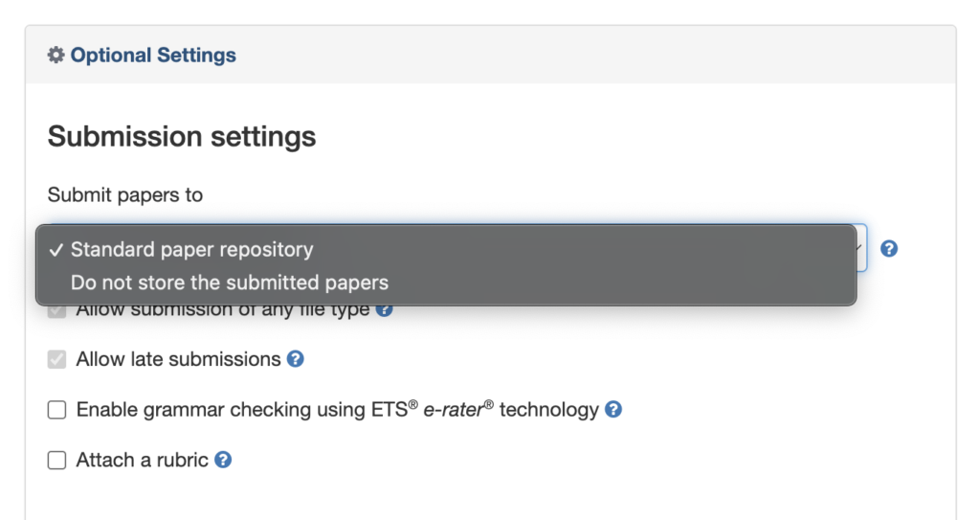Image resolution: width=980 pixels, height=520 pixels.
Task: Click the gear icon beside Optional Settings
Action: pyautogui.click(x=56, y=56)
